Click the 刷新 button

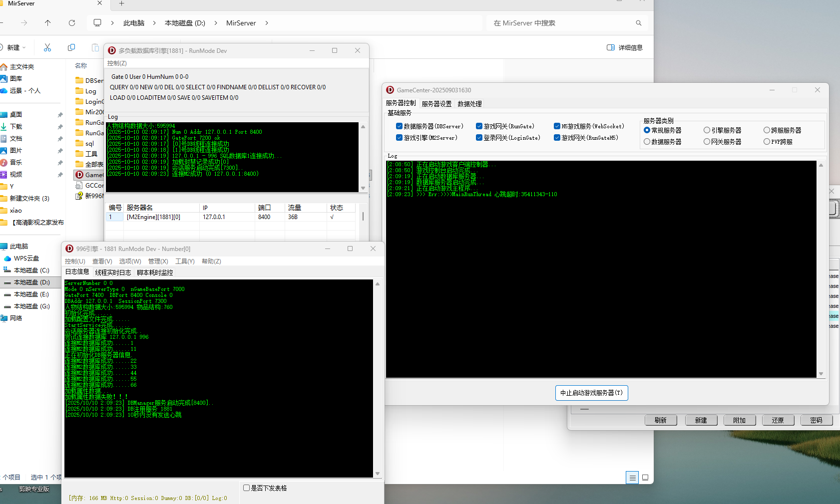tap(661, 420)
